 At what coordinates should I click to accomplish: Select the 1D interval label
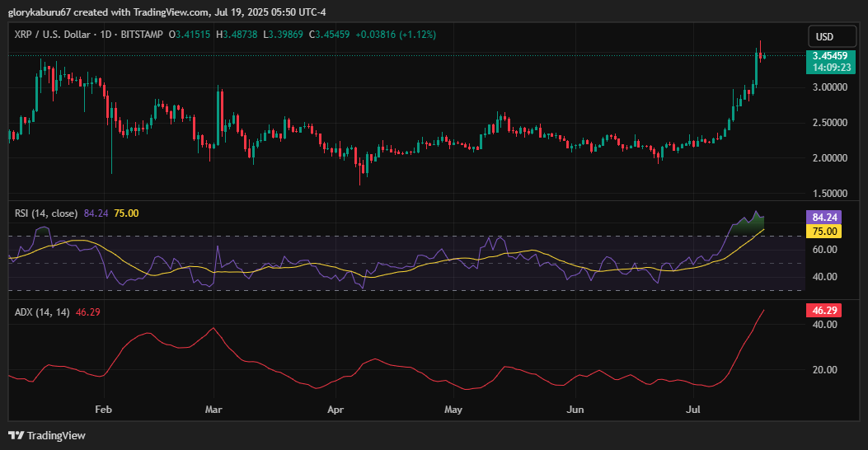point(107,35)
